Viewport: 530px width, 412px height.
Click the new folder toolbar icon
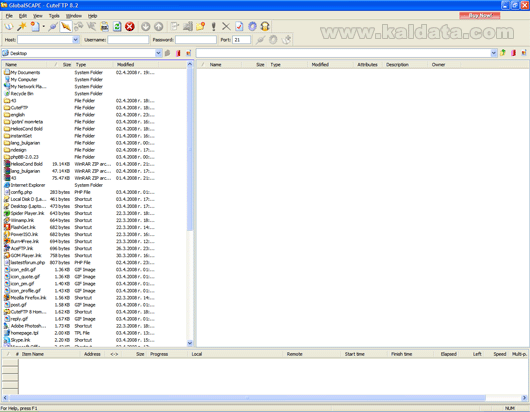click(201, 26)
